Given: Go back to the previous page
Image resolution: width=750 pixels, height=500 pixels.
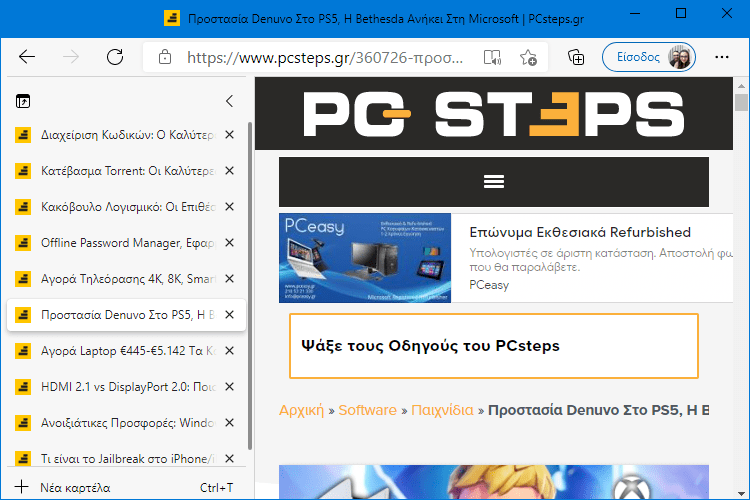Looking at the screenshot, I should coord(27,57).
